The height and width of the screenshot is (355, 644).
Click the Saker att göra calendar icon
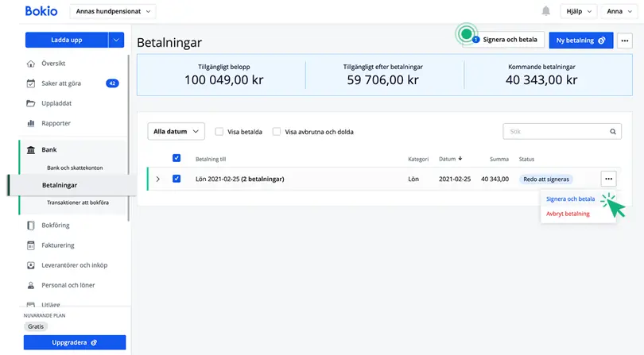[x=31, y=83]
